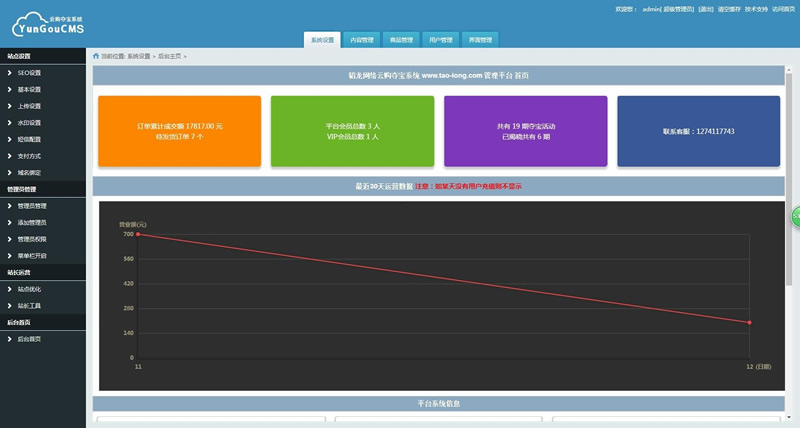This screenshot has height=428, width=800.
Task: Open the 后台首页 sidebar menu item
Action: 29,339
